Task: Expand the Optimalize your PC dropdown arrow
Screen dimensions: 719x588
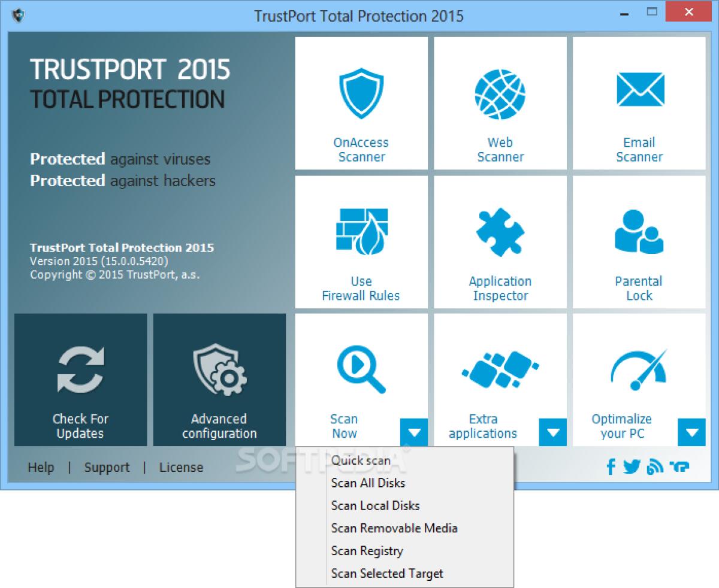Action: tap(692, 432)
